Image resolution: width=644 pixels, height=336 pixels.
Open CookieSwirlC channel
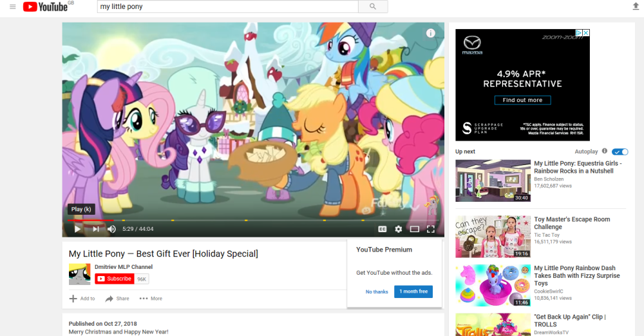(x=548, y=291)
